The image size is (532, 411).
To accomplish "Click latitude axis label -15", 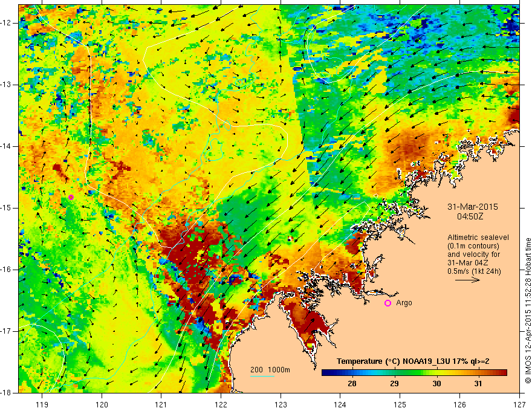I will 7,208.
